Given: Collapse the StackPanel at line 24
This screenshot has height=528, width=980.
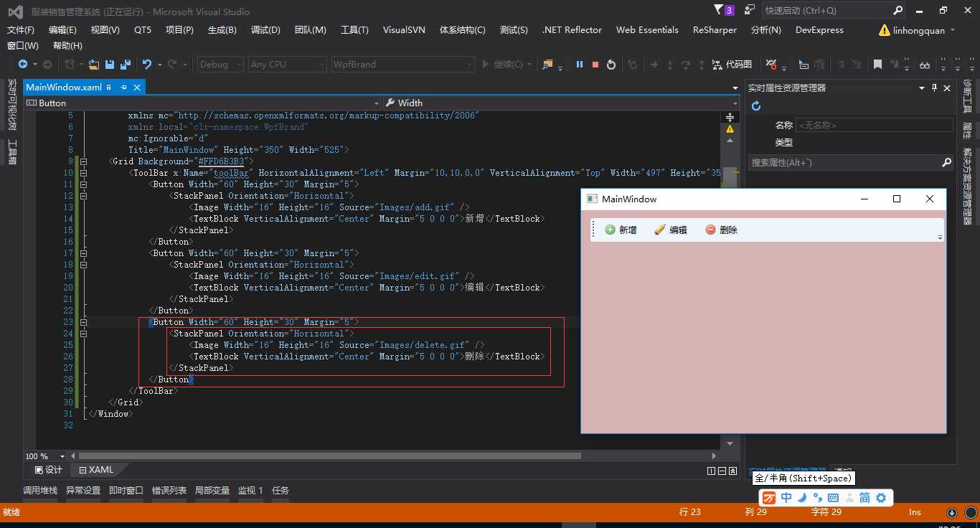Looking at the screenshot, I should coord(84,334).
